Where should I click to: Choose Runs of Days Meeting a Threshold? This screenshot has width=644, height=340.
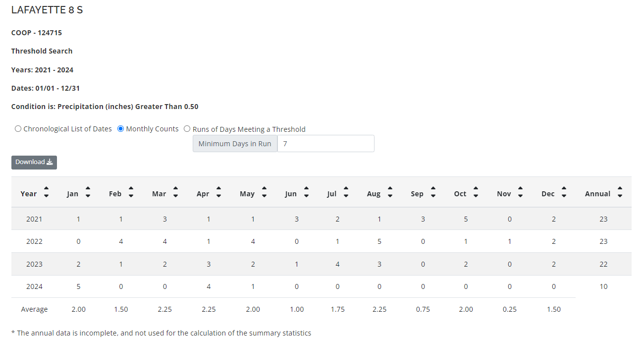pos(187,129)
